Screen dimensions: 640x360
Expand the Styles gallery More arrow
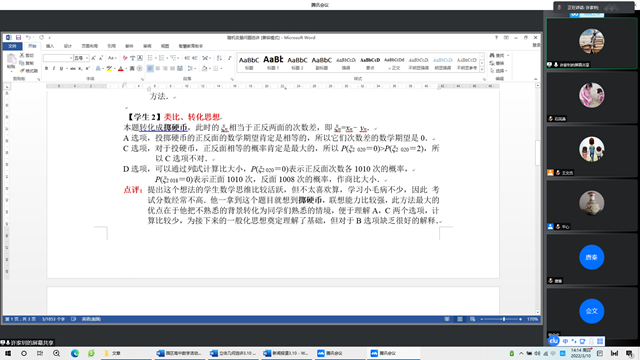tap(482, 70)
